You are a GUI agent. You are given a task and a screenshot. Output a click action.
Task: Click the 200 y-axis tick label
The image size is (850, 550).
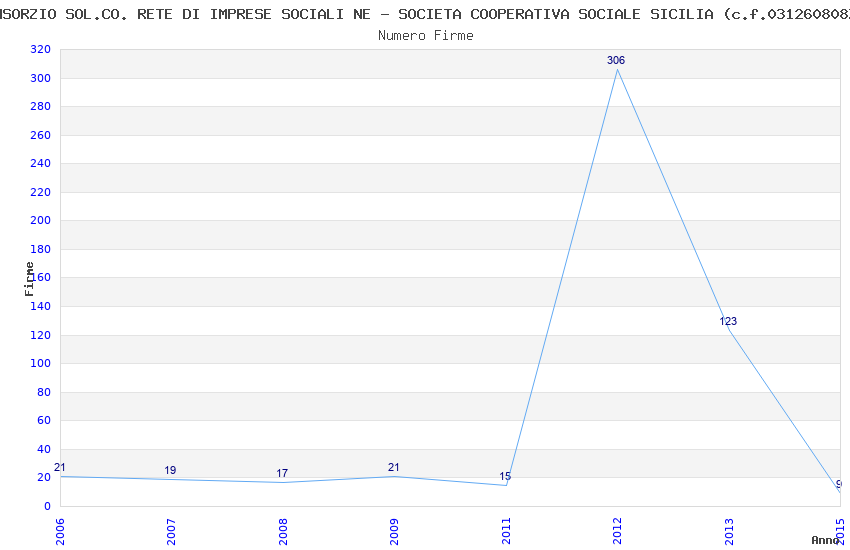(x=40, y=220)
